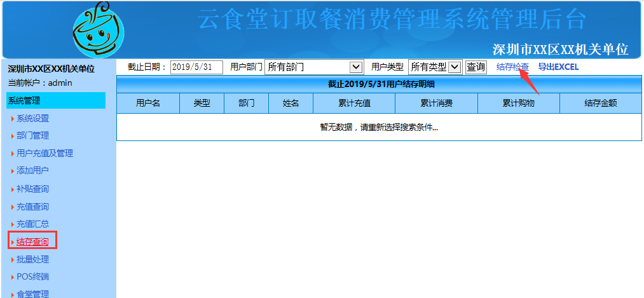644x298 pixels.
Task: Expand the 用户类型 dropdown
Action: point(435,67)
